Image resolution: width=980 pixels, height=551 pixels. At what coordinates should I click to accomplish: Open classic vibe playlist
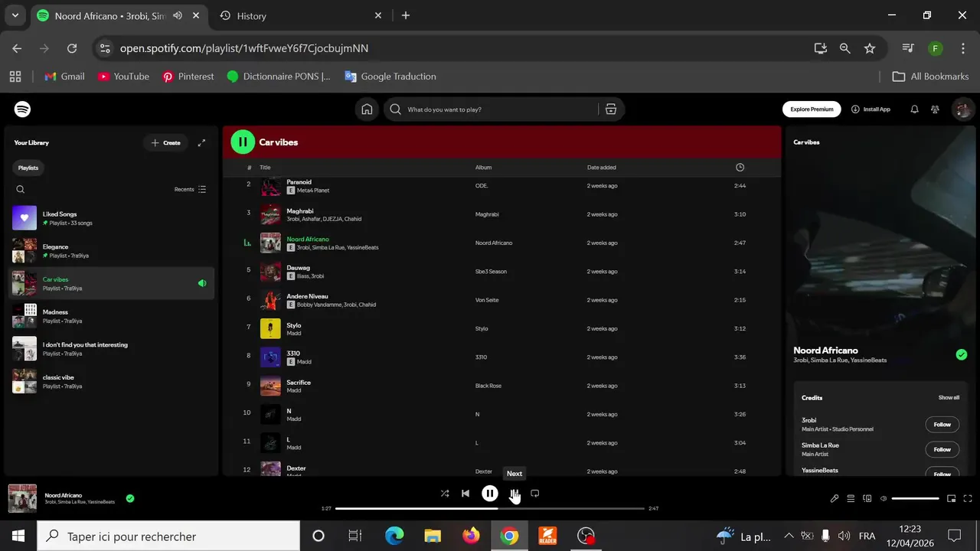click(x=113, y=381)
